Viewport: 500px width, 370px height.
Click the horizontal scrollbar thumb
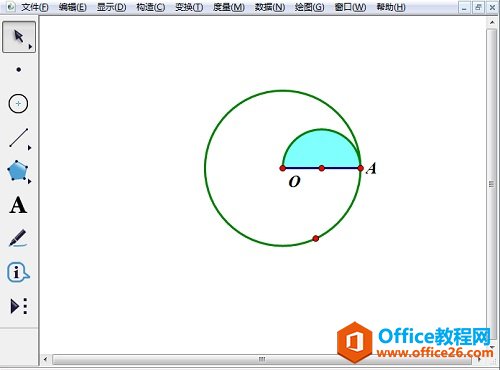click(262, 359)
